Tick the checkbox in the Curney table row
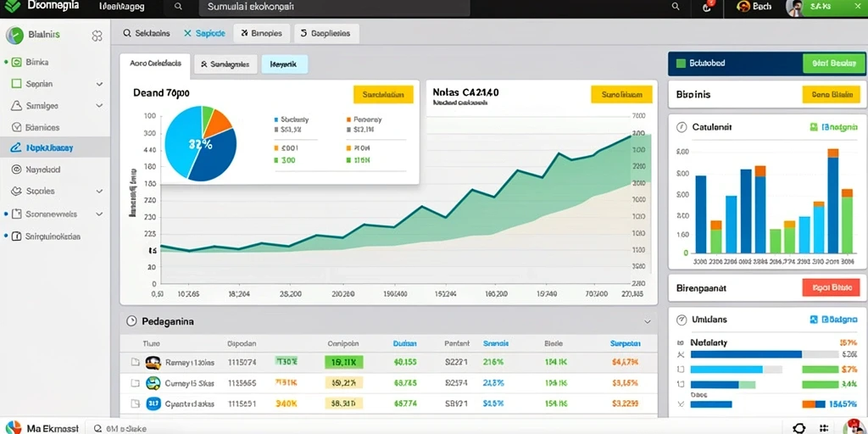 click(135, 383)
